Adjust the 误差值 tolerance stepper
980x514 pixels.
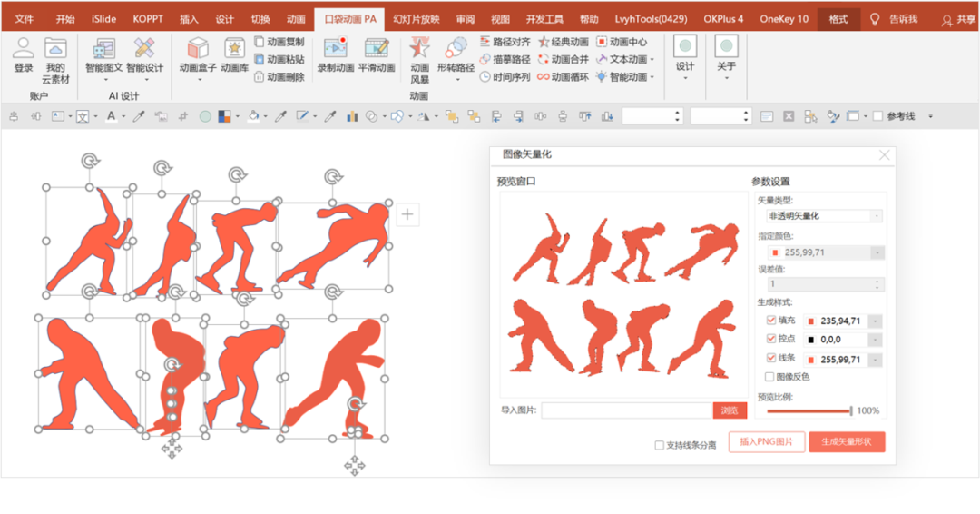(877, 284)
